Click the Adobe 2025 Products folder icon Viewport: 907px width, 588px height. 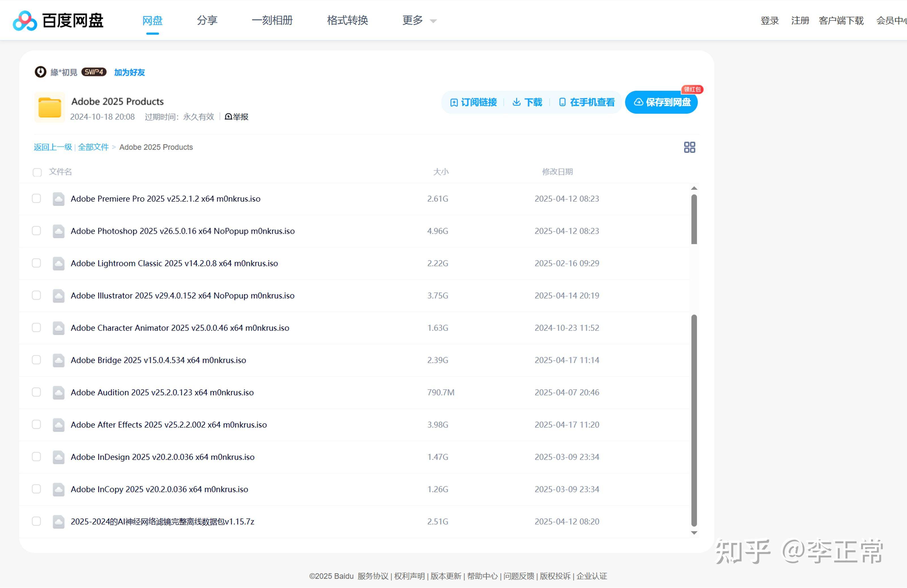click(x=50, y=107)
